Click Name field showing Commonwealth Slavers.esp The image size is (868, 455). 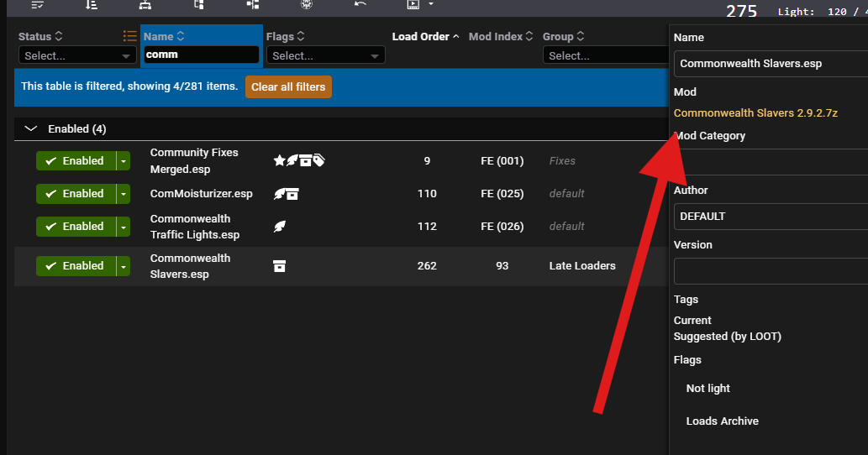(771, 64)
